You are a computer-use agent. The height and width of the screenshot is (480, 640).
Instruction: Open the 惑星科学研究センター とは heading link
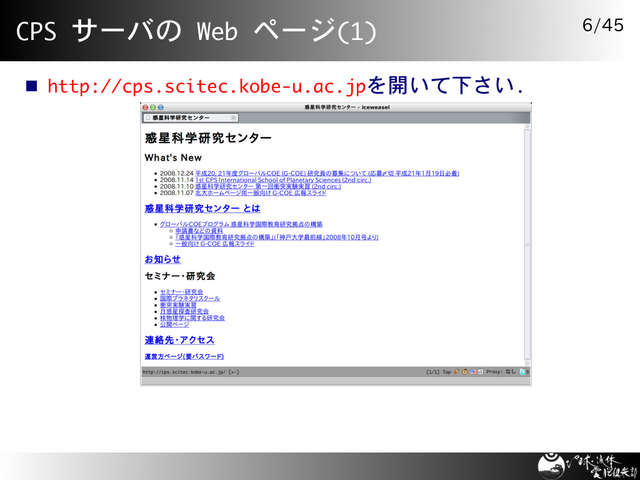[x=202, y=208]
